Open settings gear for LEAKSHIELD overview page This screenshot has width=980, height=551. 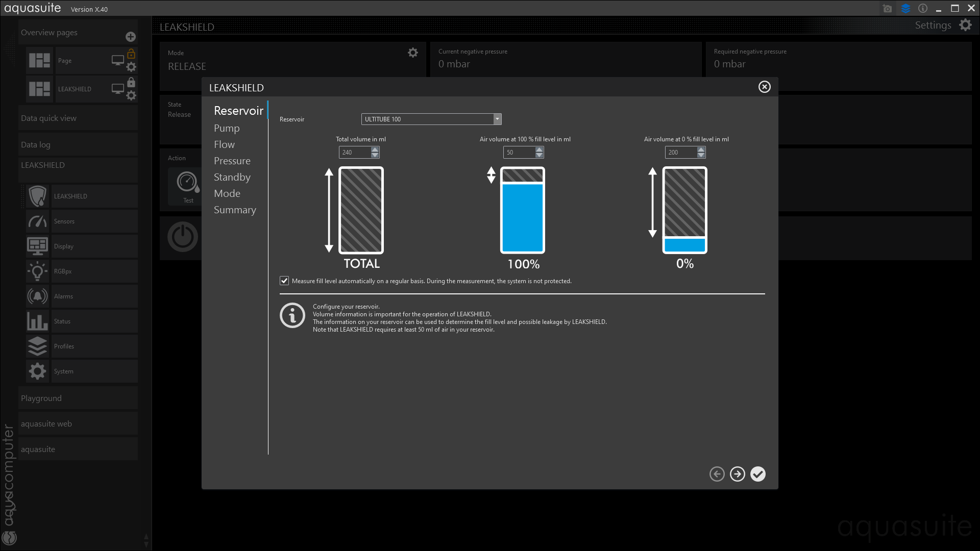coord(131,95)
